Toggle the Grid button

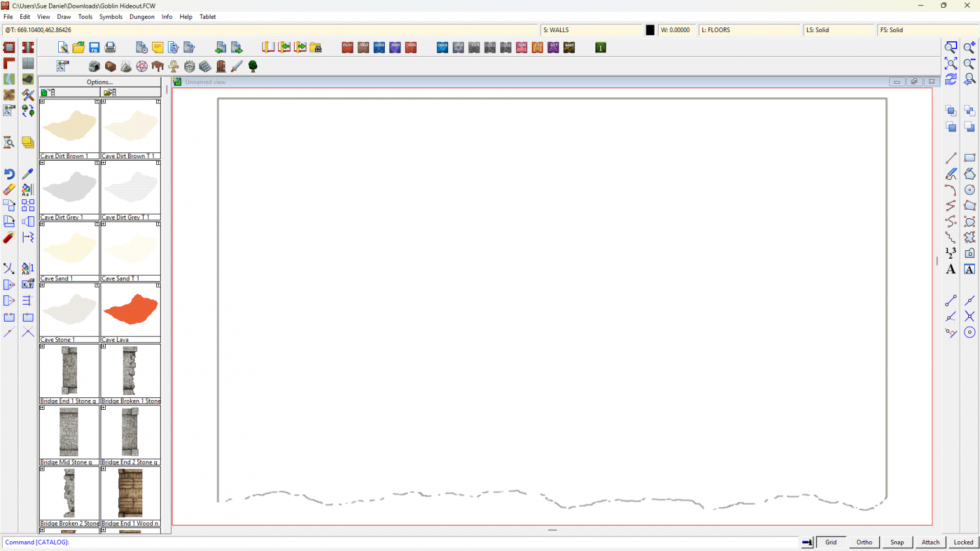[x=830, y=542]
